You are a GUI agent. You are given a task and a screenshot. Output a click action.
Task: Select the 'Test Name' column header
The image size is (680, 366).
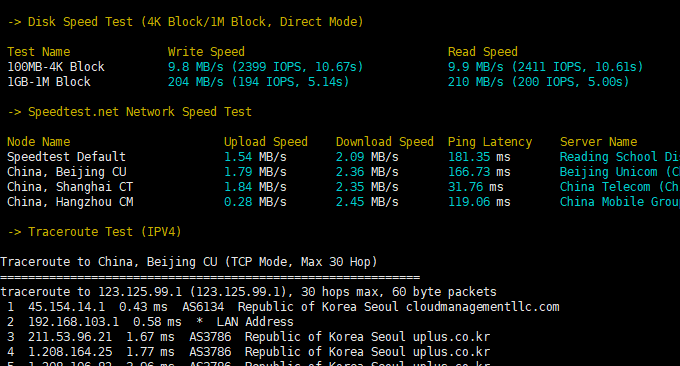tap(39, 52)
